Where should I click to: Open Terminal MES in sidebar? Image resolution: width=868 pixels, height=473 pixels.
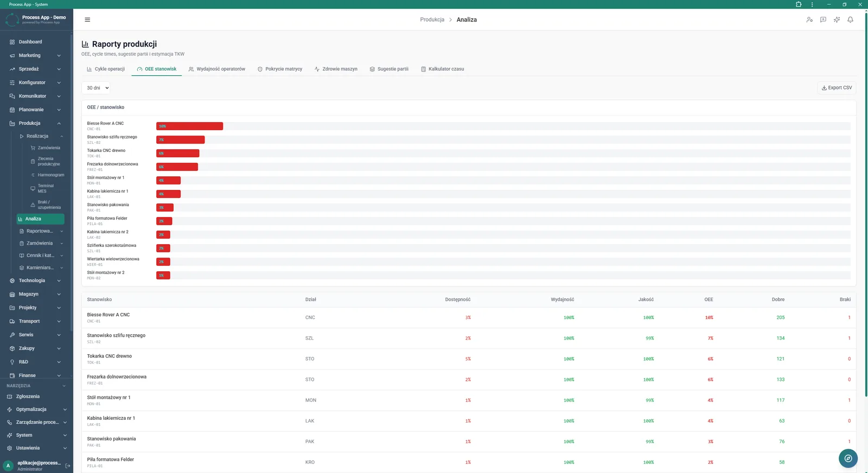pyautogui.click(x=47, y=188)
